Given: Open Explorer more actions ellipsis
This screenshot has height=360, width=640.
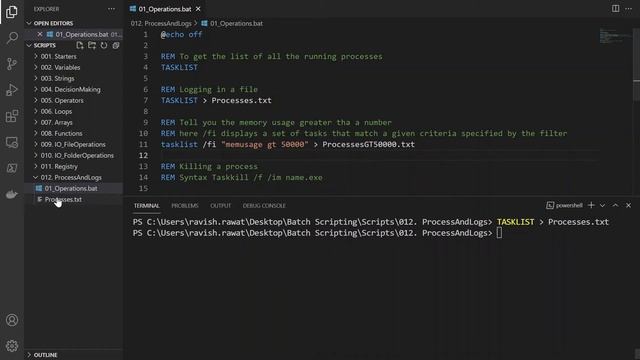Looking at the screenshot, I should (111, 9).
